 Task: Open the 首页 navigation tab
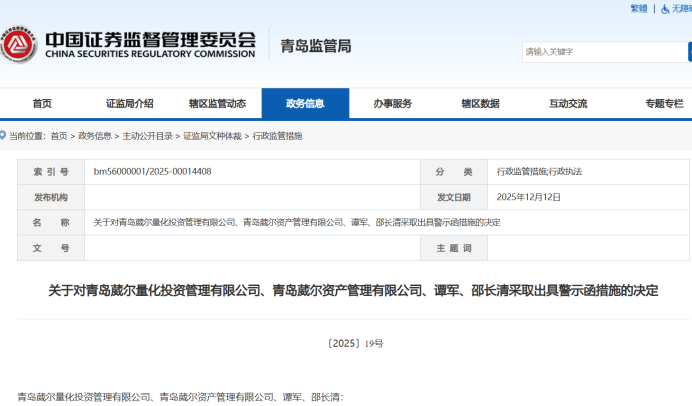click(x=42, y=104)
